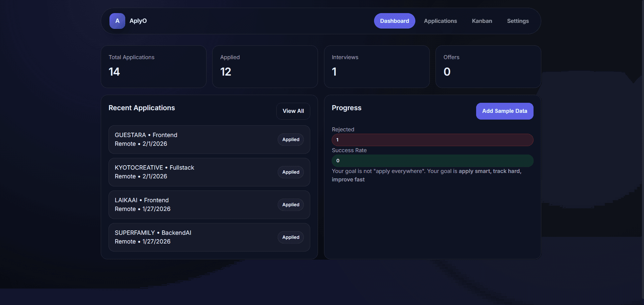
Task: Click Applied status badge for KYOTOCREATIVE
Action: tap(290, 172)
